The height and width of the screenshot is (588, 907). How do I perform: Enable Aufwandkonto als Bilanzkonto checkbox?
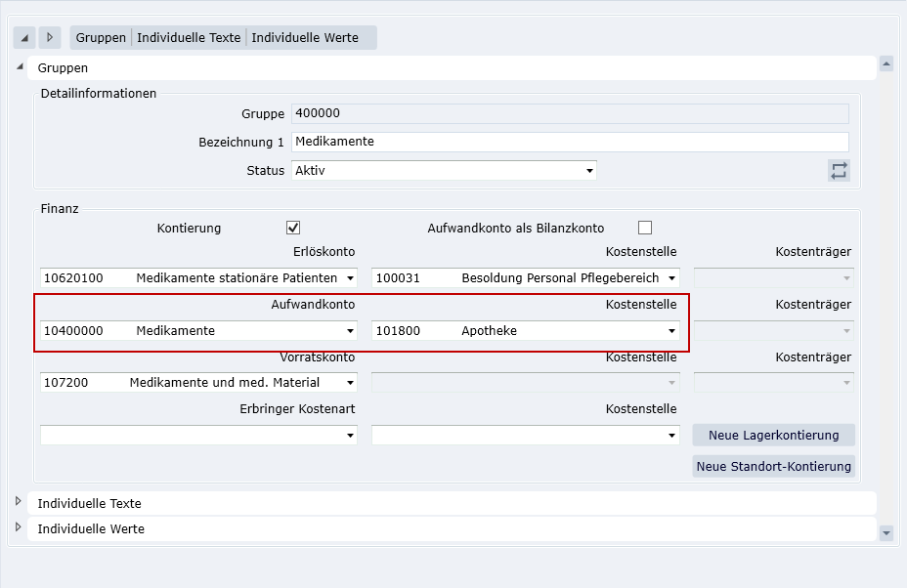[645, 228]
